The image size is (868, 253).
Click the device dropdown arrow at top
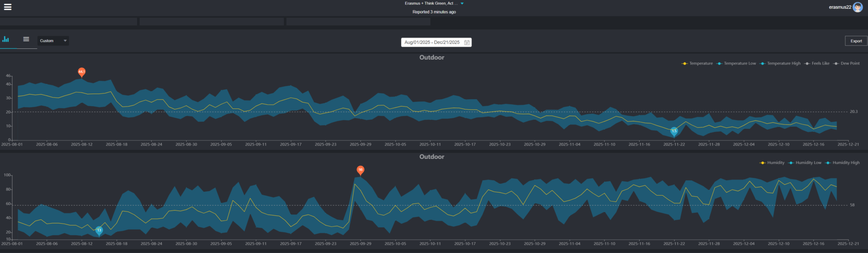pos(462,4)
